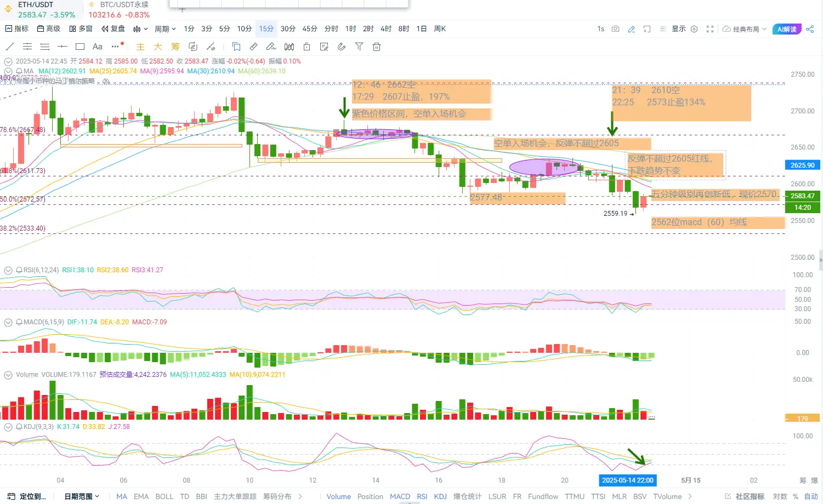Open the 日期范围 date range dropdown
Image resolution: width=823 pixels, height=504 pixels.
(82, 496)
